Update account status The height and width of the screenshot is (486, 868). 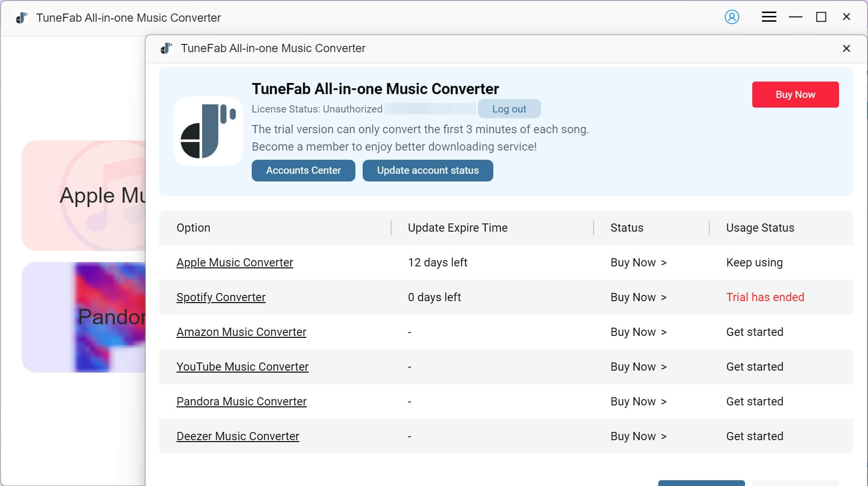pyautogui.click(x=428, y=170)
